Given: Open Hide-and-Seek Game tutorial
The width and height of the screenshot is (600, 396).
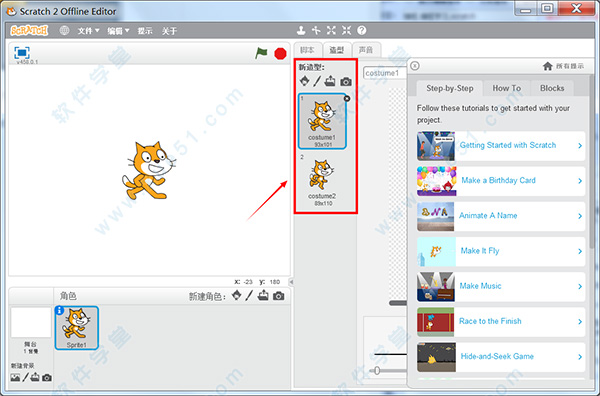Looking at the screenshot, I should click(x=501, y=357).
